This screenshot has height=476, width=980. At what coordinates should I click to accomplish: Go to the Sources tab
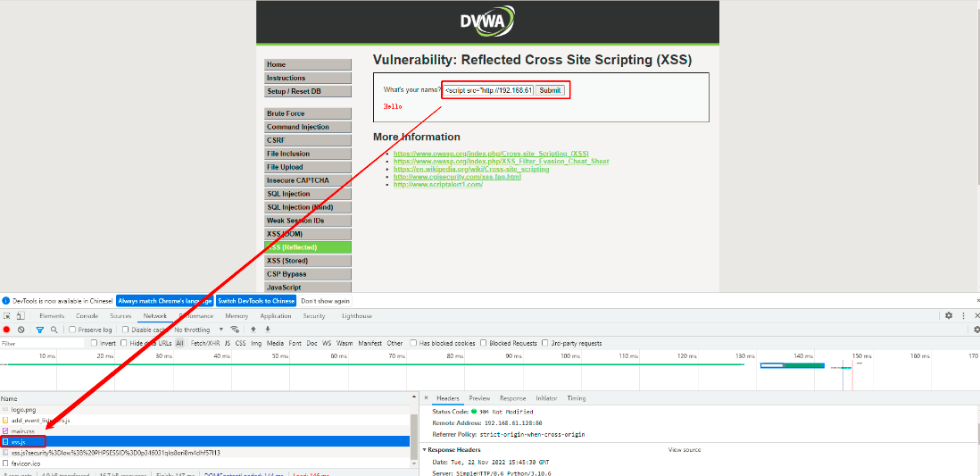tap(120, 316)
